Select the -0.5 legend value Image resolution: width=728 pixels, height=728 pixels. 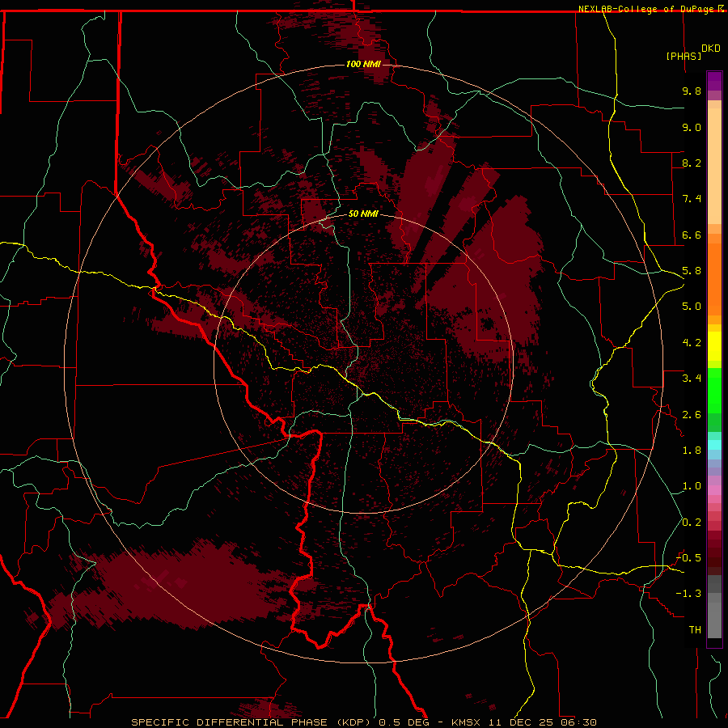(x=688, y=558)
